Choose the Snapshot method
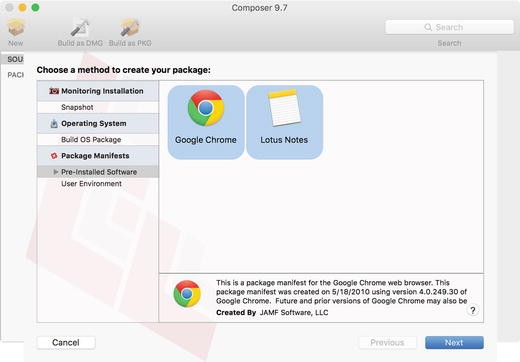Screen dimensions: 520x362 click(x=98, y=107)
